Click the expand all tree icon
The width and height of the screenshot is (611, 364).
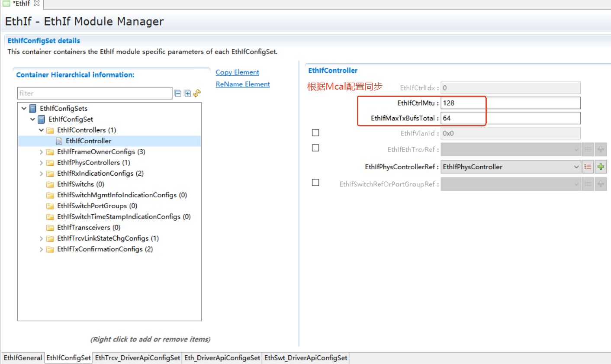click(x=187, y=93)
